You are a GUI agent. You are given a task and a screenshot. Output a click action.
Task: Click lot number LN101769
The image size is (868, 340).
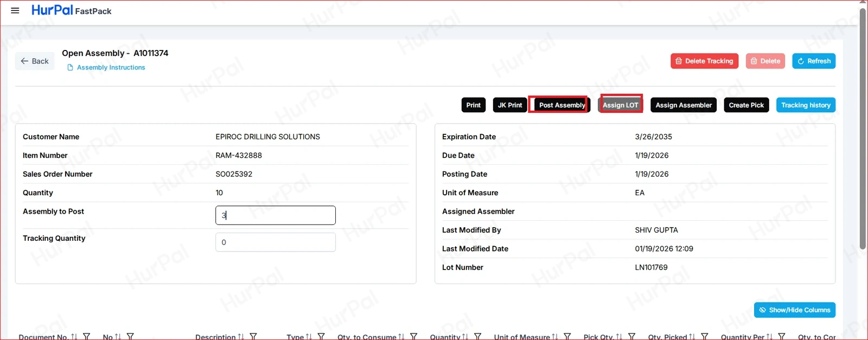(x=651, y=267)
